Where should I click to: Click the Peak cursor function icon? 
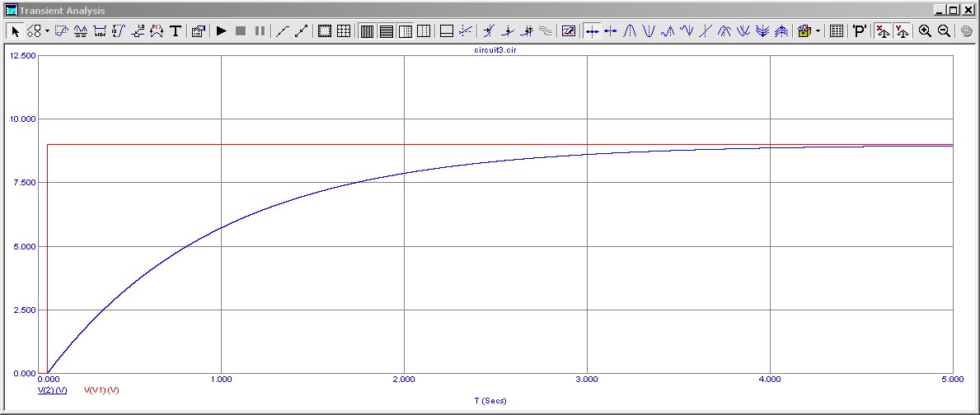631,31
